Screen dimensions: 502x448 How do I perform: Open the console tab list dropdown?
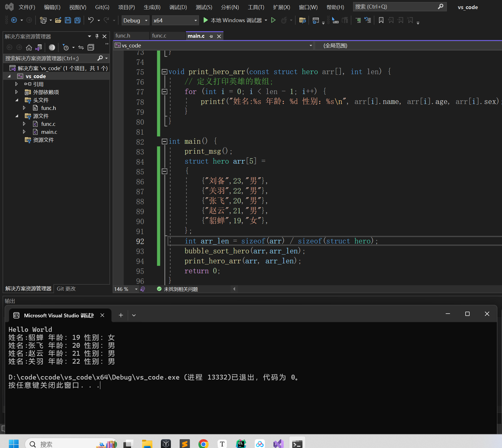tap(134, 315)
